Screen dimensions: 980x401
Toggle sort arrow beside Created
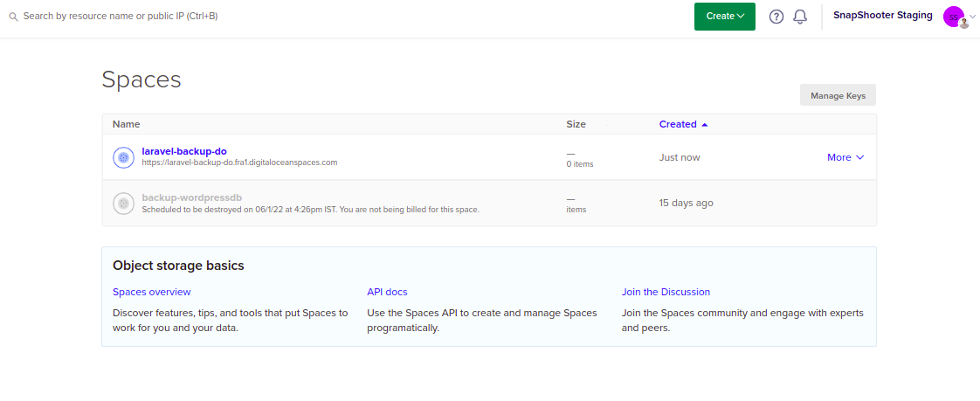(x=705, y=125)
